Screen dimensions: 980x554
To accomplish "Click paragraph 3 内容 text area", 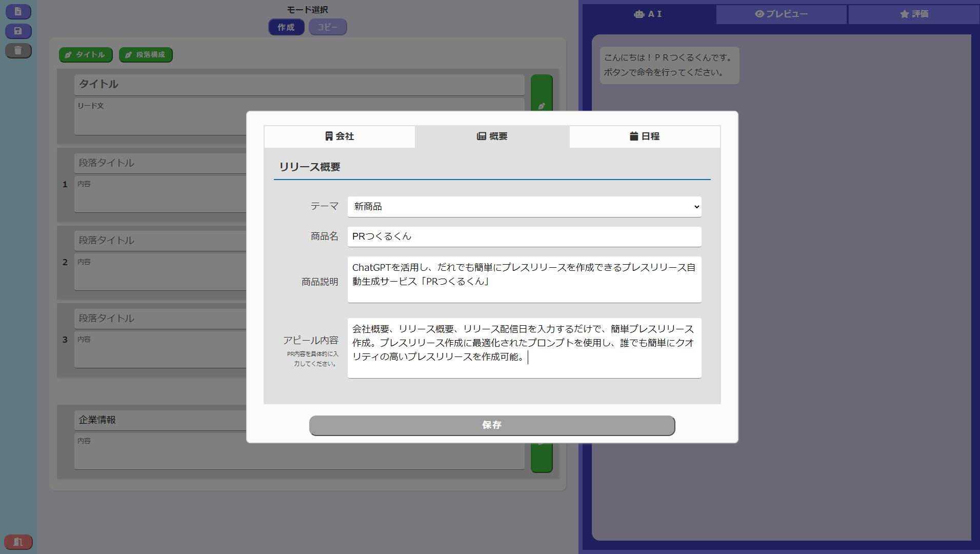I will (x=161, y=349).
